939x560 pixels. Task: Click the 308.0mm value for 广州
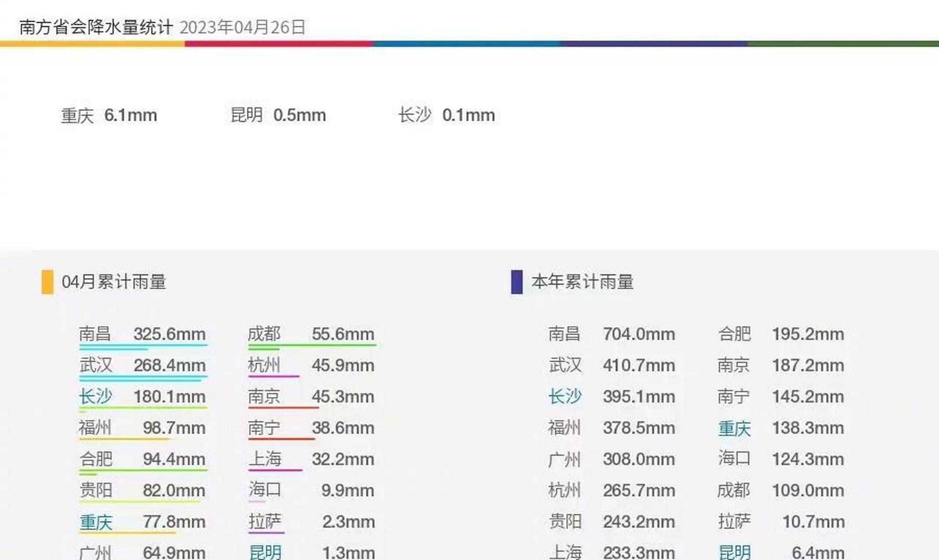point(639,459)
